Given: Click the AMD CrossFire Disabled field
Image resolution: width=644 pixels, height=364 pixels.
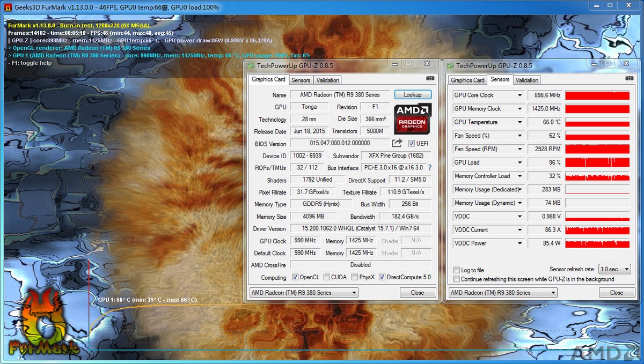Looking at the screenshot, I should tap(360, 265).
